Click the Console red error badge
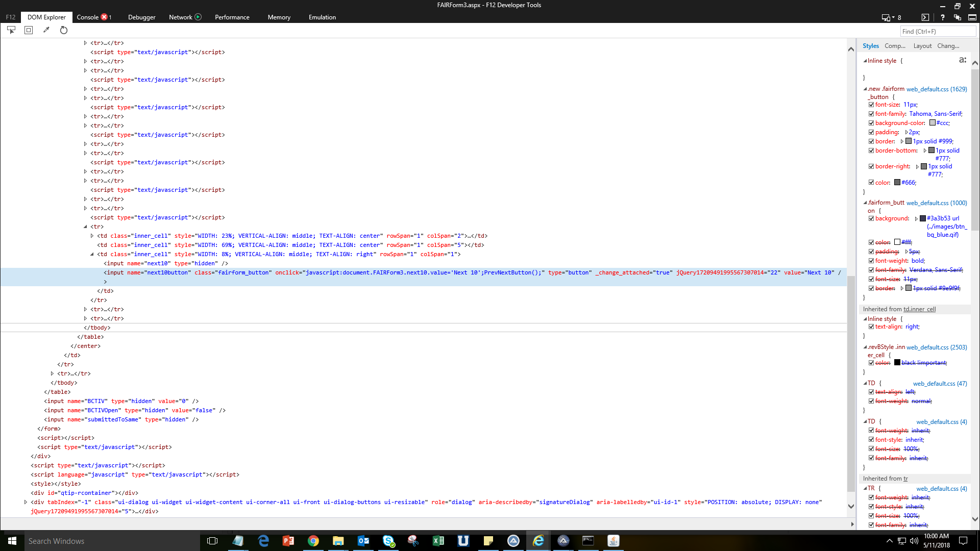The height and width of the screenshot is (551, 980). click(x=104, y=17)
